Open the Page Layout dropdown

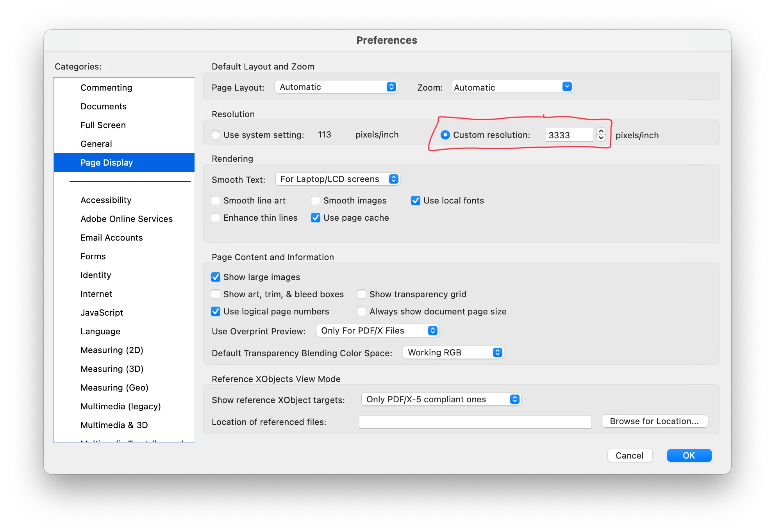point(336,87)
